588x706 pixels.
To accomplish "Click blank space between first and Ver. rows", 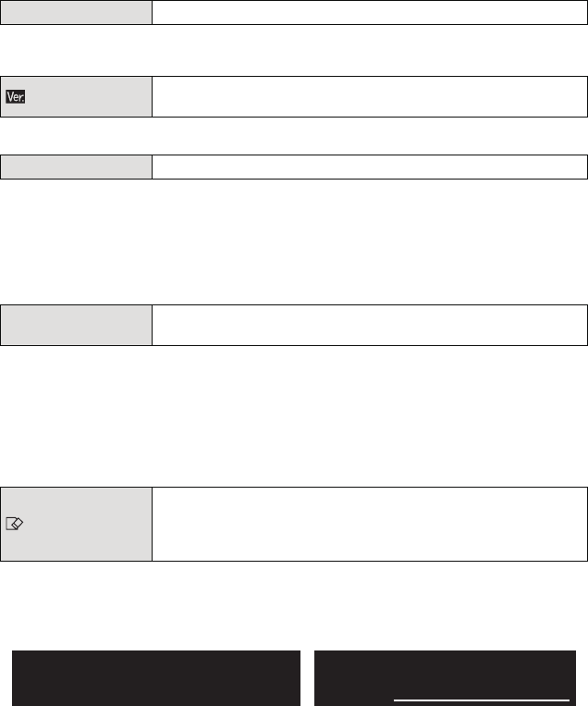I will (x=294, y=50).
